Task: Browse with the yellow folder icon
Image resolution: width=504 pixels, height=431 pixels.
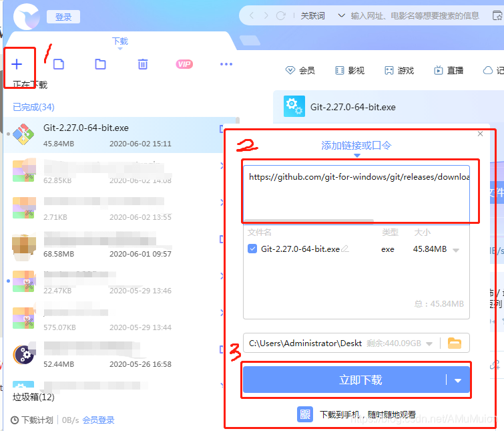Action: 455,343
